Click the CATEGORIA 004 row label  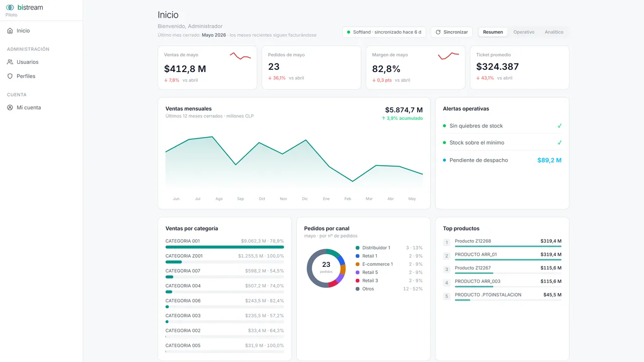tap(183, 286)
